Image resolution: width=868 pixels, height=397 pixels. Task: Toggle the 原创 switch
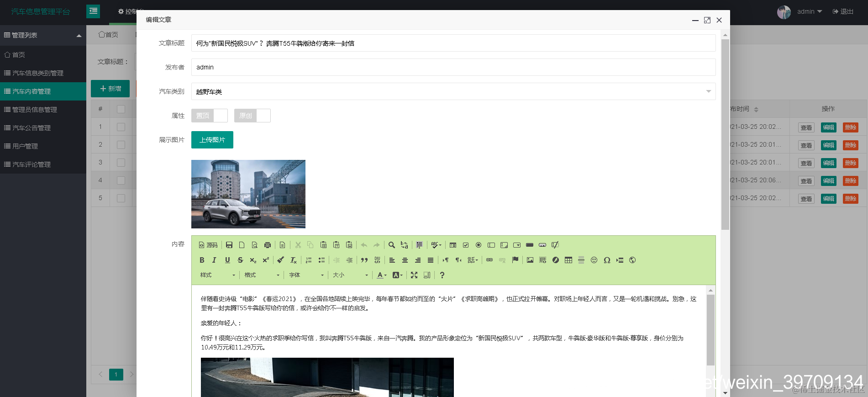pos(253,116)
